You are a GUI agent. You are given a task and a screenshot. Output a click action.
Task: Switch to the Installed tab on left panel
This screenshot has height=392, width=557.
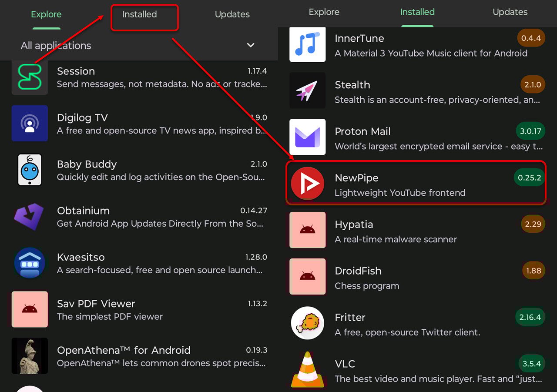click(140, 15)
